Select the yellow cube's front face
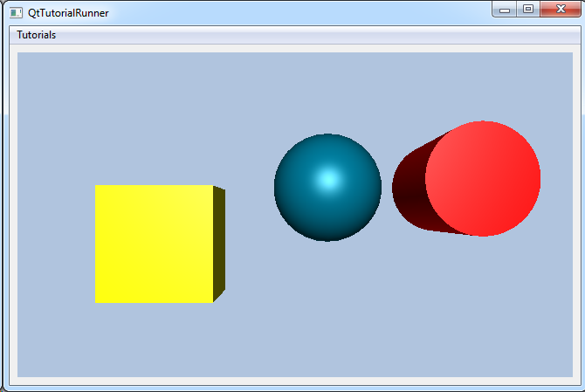 click(x=154, y=244)
